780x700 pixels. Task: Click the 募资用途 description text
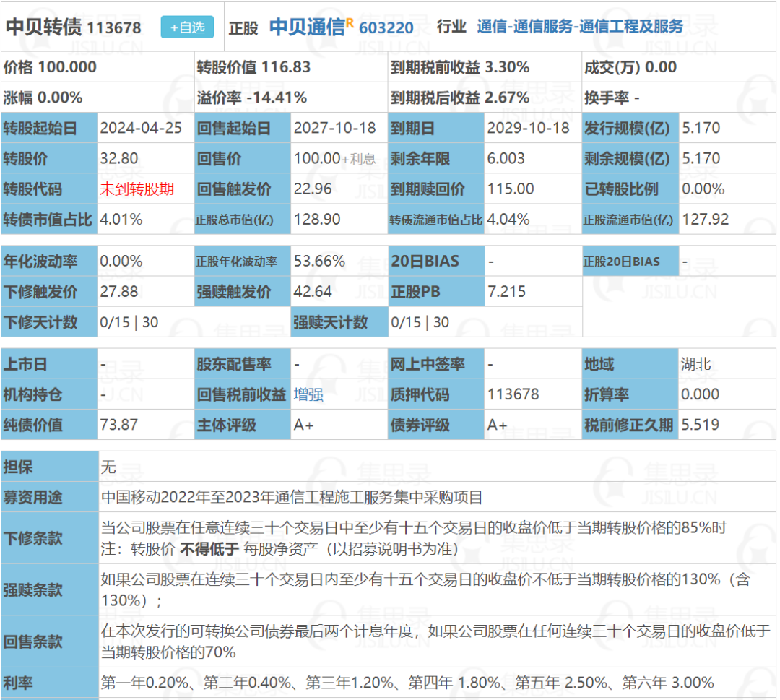tap(292, 498)
